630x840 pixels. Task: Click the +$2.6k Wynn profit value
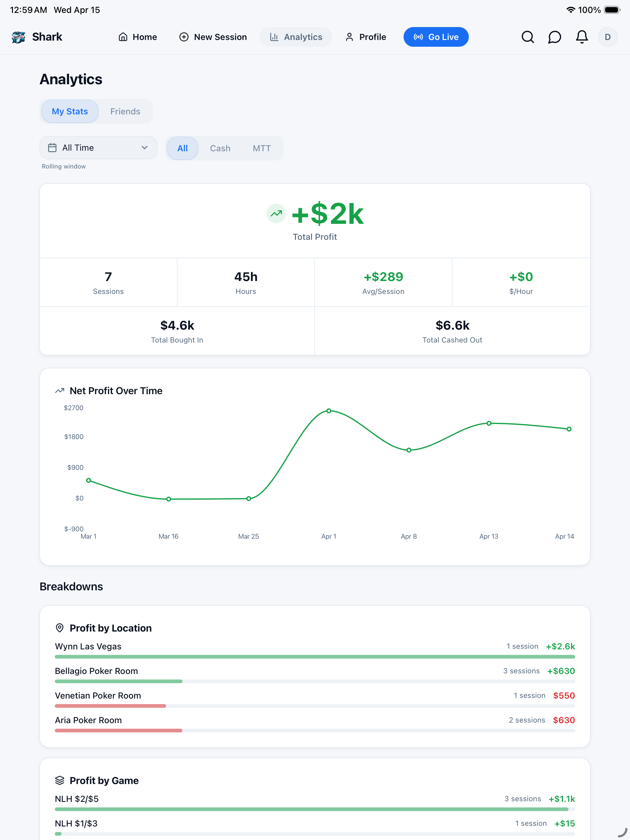(x=560, y=646)
